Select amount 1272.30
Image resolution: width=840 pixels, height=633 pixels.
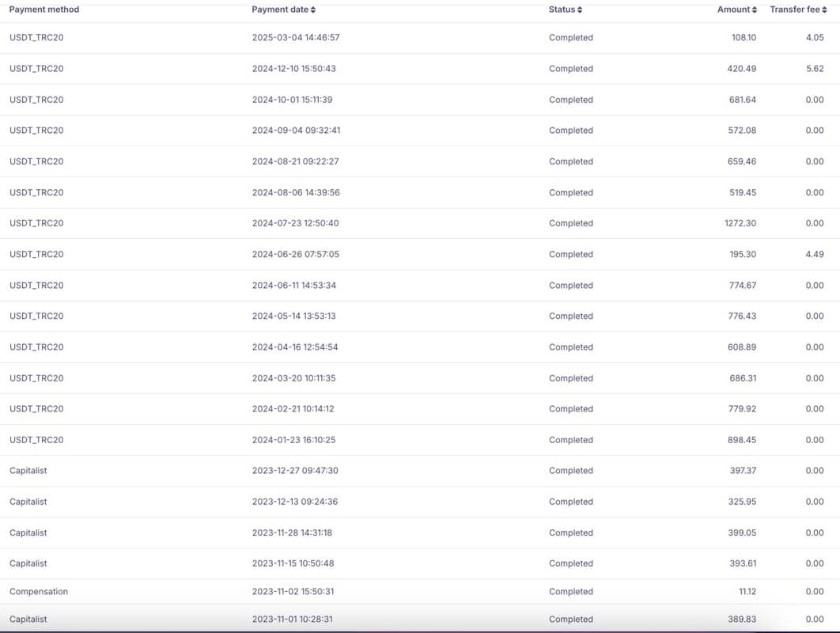[740, 223]
